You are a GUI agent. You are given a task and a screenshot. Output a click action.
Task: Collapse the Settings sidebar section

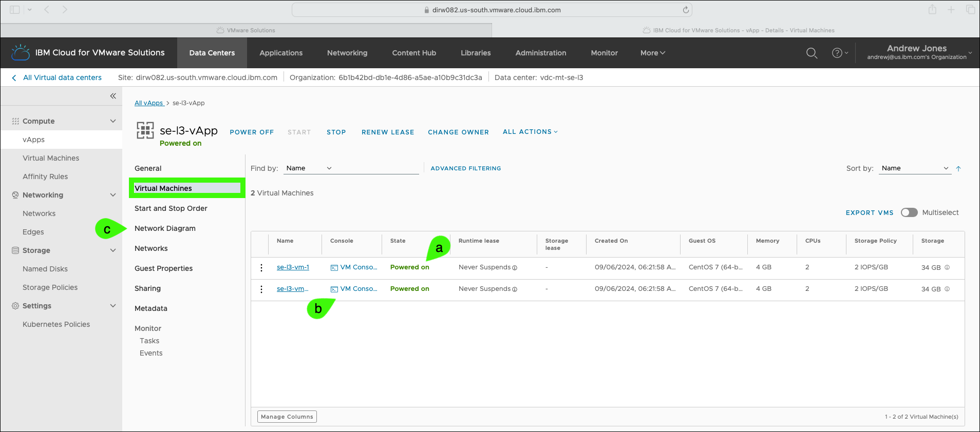click(x=113, y=306)
